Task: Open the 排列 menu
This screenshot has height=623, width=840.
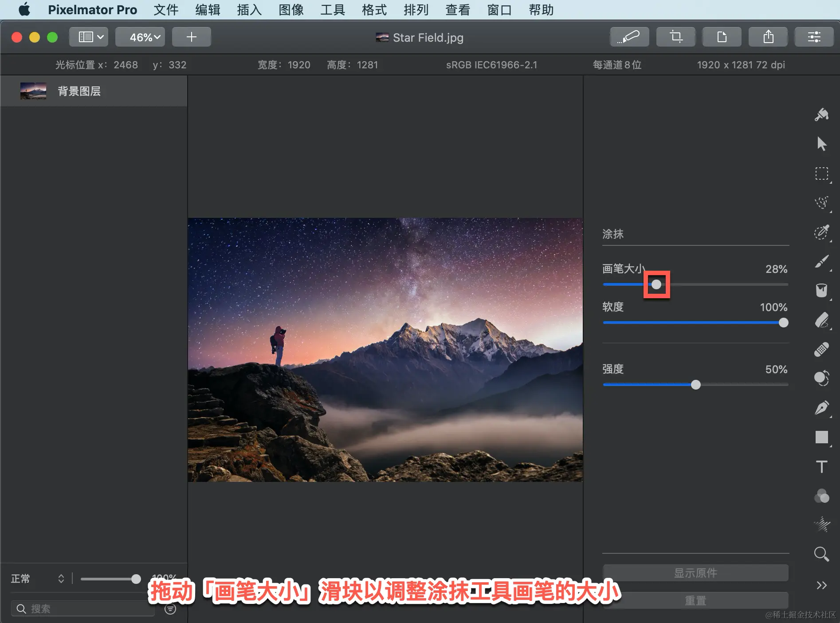Action: click(416, 10)
